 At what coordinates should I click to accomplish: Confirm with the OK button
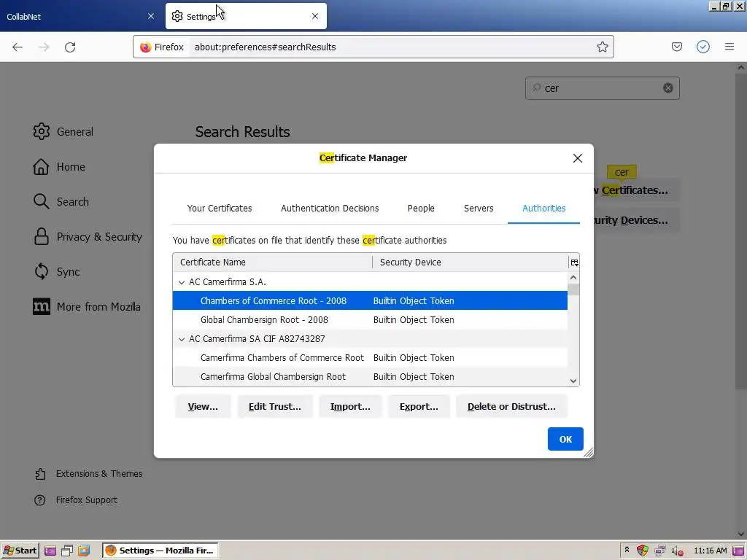[565, 439]
